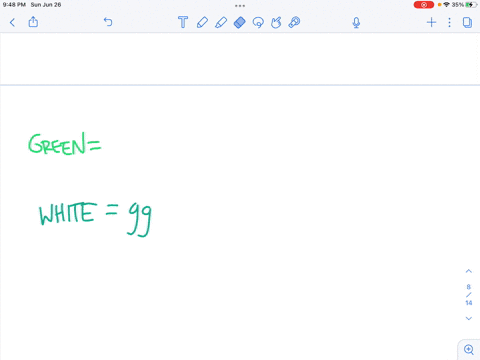Tap the battery status indicator
Image resolution: width=480 pixels, height=360 pixels.
tap(470, 5)
